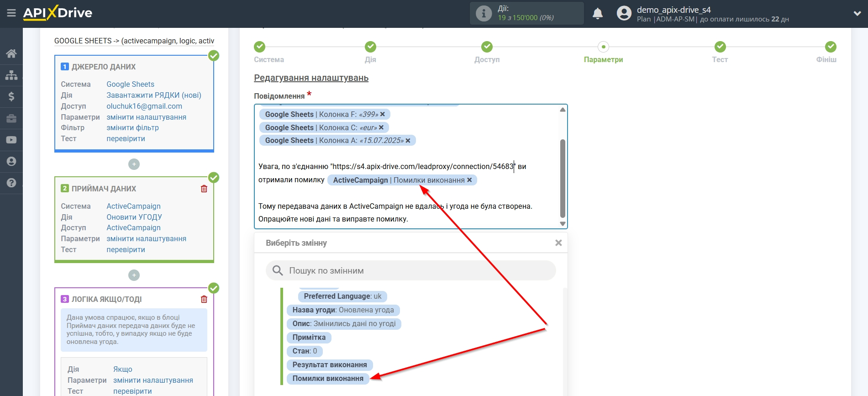Open the home icon in sidebar
Image resolution: width=868 pixels, height=396 pixels.
pyautogui.click(x=11, y=53)
